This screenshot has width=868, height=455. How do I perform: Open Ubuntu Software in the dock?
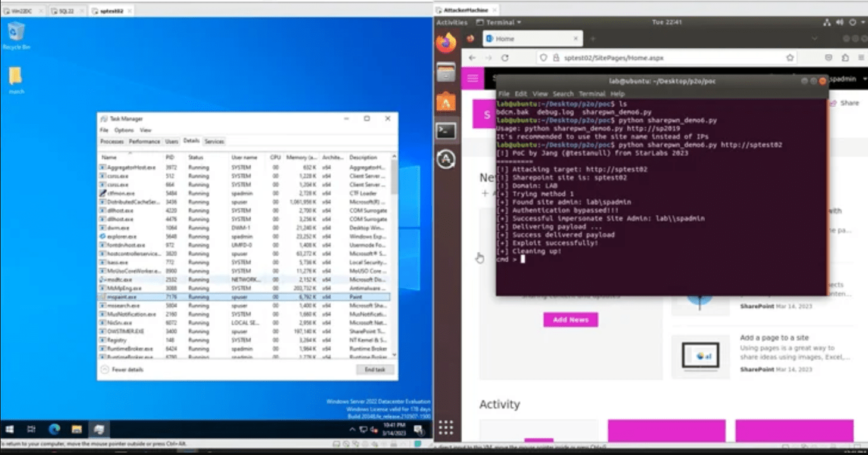coord(446,102)
